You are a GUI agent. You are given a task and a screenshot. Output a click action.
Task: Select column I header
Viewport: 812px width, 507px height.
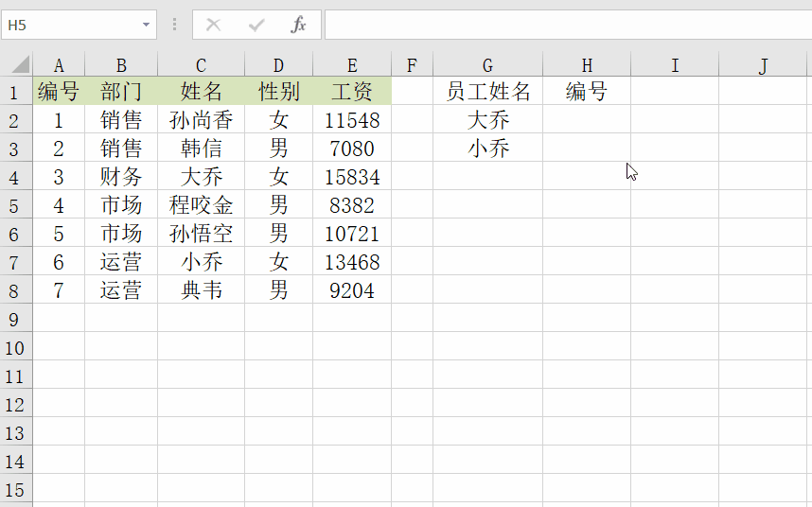(675, 65)
